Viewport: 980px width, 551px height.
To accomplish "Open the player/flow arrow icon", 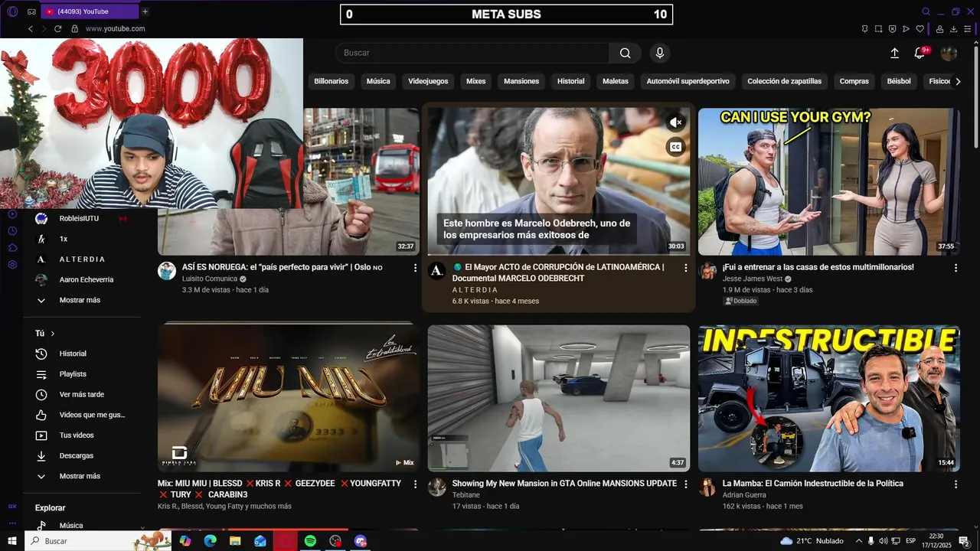I will (906, 29).
